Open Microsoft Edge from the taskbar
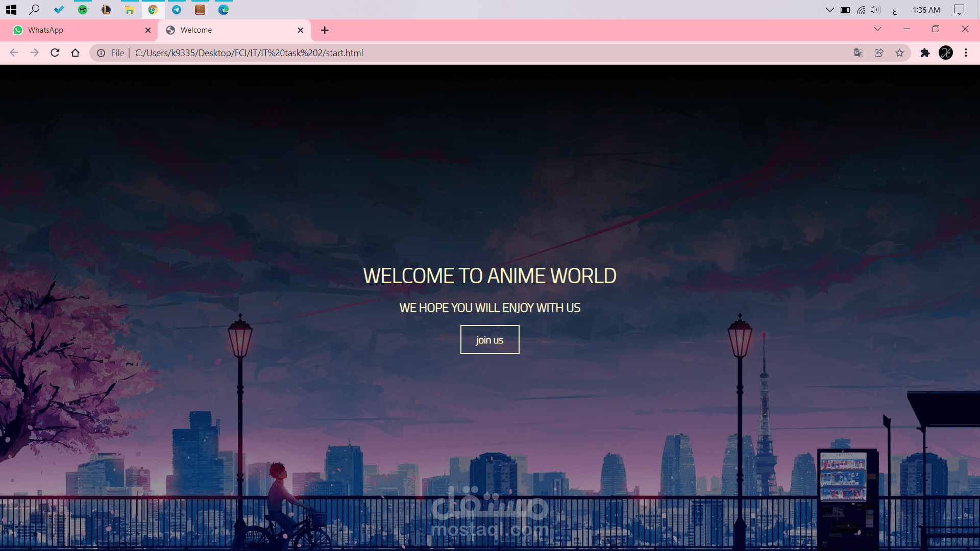This screenshot has height=551, width=980. (224, 10)
